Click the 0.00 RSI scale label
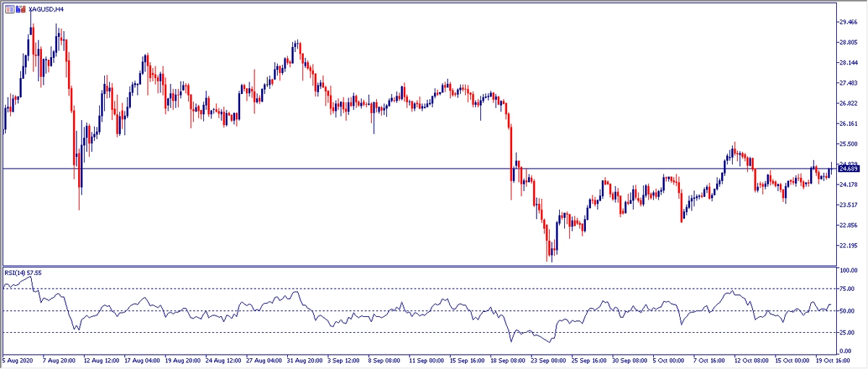This screenshot has height=369, width=868. 845,351
